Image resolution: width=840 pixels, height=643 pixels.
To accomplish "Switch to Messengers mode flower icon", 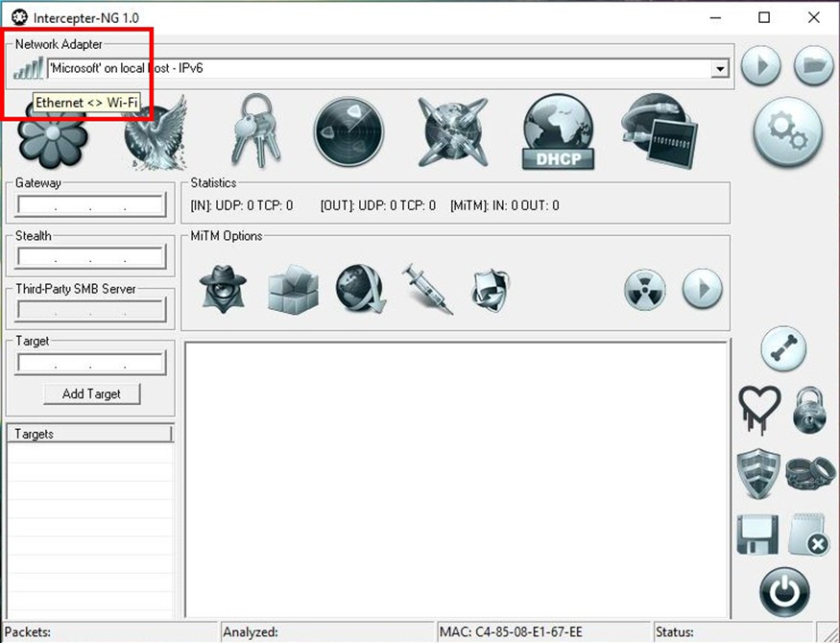I will point(53,135).
